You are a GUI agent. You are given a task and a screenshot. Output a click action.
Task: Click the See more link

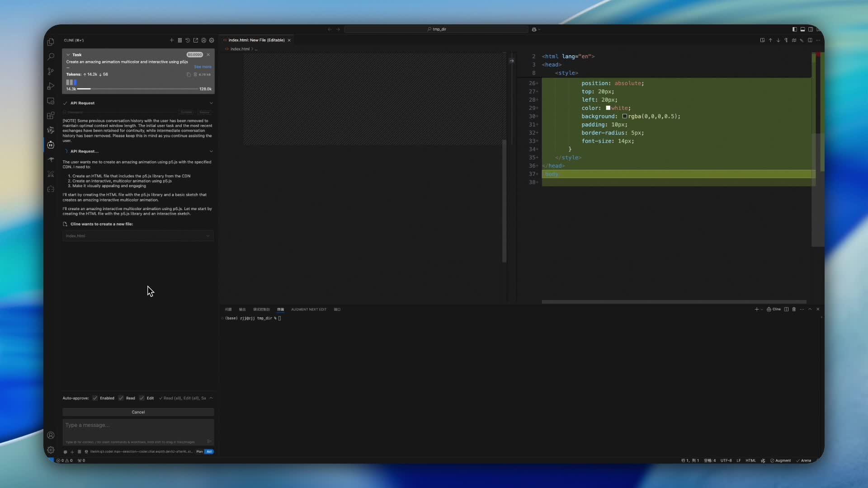point(203,67)
